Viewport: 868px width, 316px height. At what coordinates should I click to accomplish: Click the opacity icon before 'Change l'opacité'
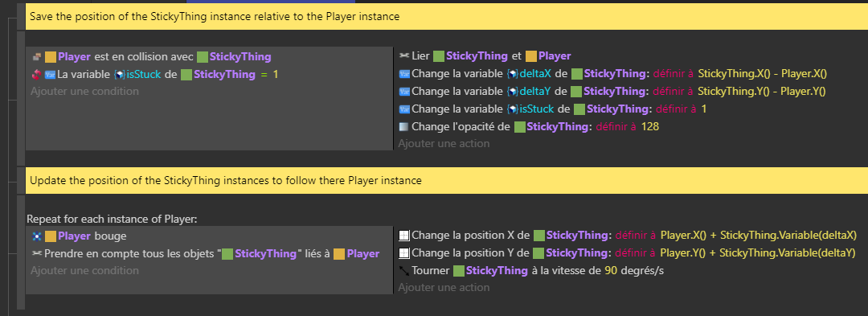404,127
